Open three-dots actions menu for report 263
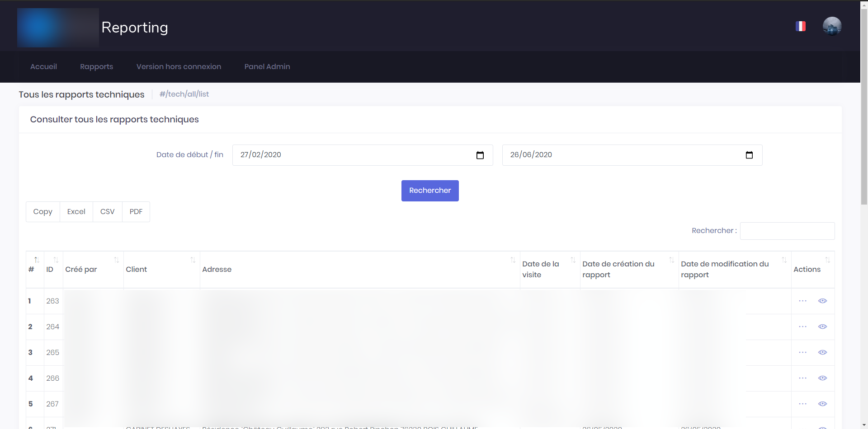868x429 pixels. (802, 301)
